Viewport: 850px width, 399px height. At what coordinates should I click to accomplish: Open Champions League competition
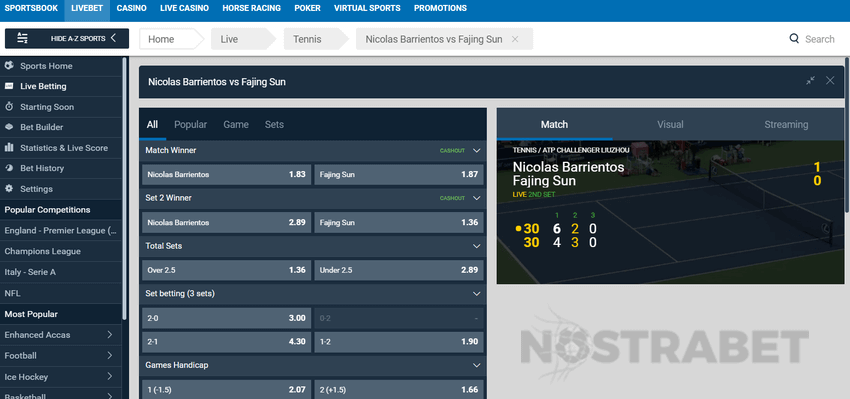pyautogui.click(x=61, y=251)
